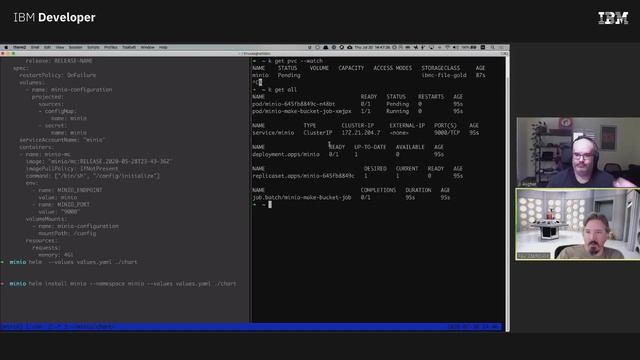Select the upper webcam video with headset speaker
This screenshot has width=640, height=360.
coord(578,152)
